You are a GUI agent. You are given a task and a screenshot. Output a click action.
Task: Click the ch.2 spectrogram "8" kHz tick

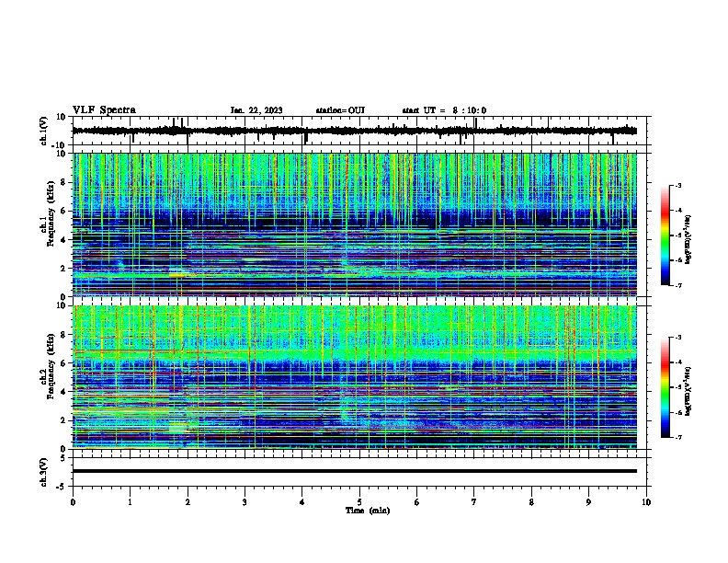63,335
